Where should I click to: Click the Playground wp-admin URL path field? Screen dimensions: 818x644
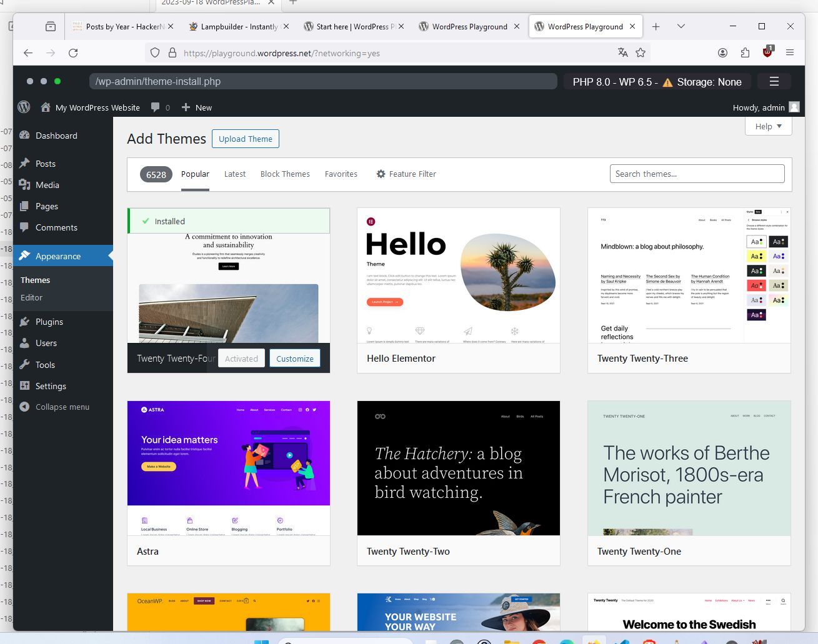pyautogui.click(x=323, y=81)
